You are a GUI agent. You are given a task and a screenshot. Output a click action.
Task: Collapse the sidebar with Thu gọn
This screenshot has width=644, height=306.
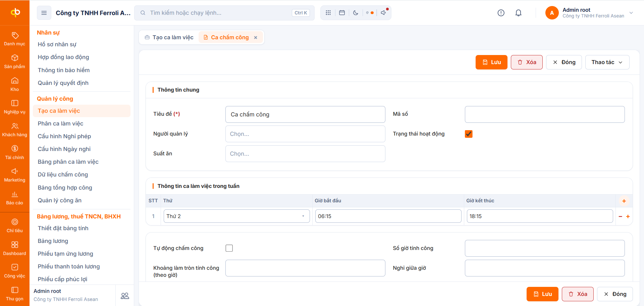point(15,294)
